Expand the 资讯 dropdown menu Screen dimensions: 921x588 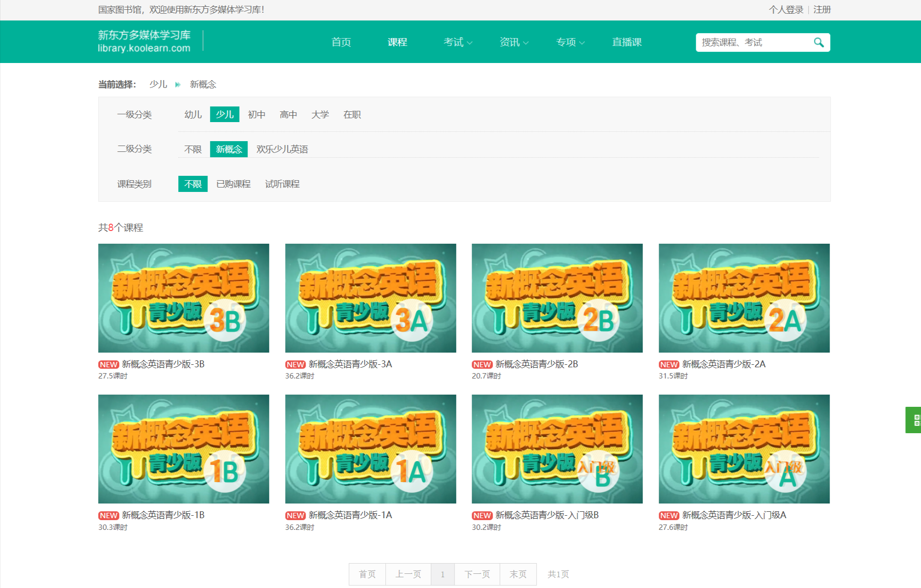pyautogui.click(x=514, y=42)
